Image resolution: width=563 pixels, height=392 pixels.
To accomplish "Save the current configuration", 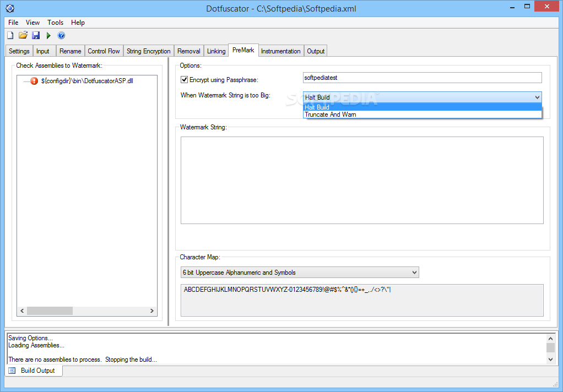I will [35, 35].
